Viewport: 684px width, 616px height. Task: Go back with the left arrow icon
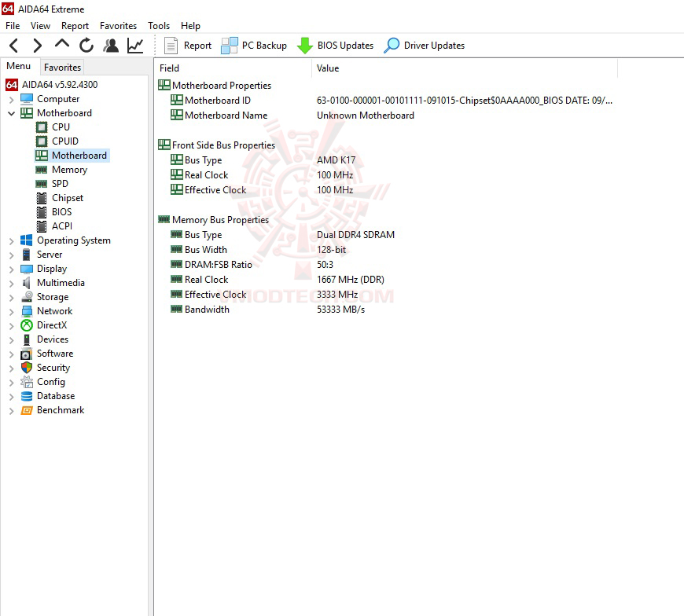(x=14, y=46)
